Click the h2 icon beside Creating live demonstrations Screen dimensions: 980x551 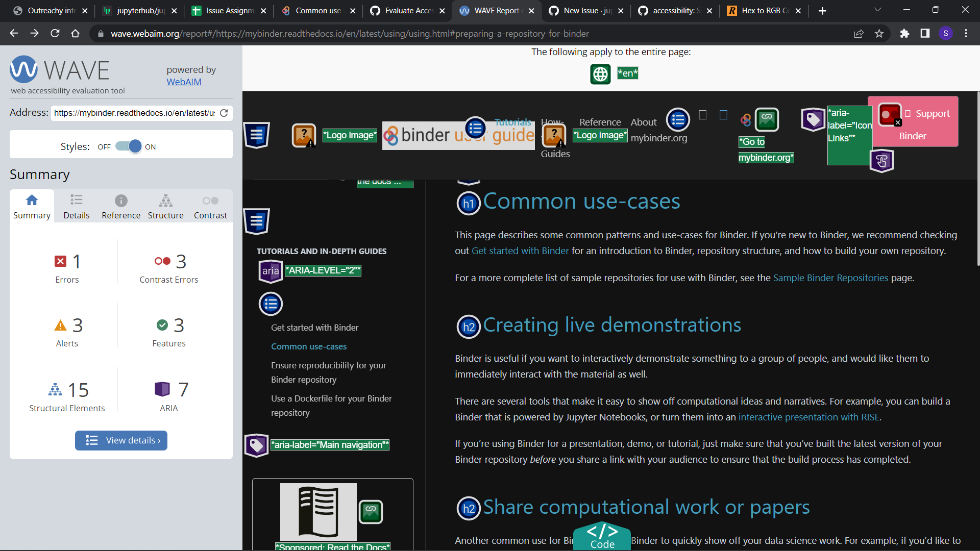click(x=469, y=327)
